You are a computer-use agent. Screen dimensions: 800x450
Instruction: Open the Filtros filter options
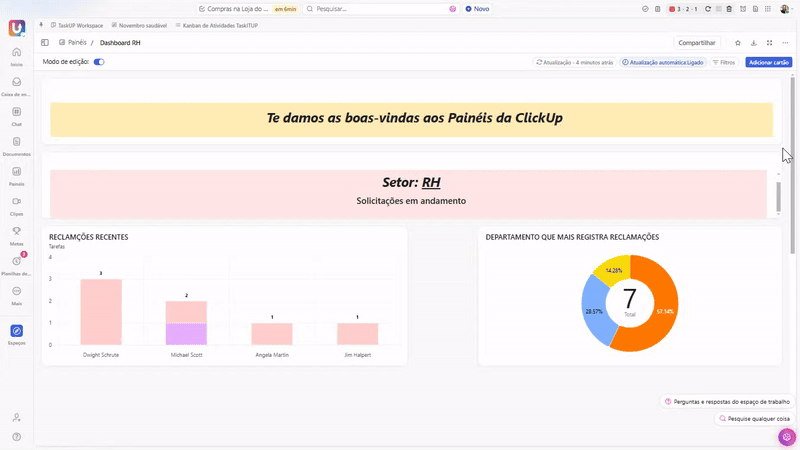(x=723, y=62)
